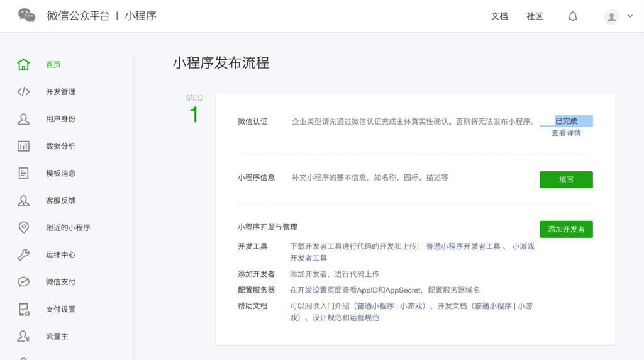Open 数据分析 menu item
The width and height of the screenshot is (644, 360).
(61, 146)
